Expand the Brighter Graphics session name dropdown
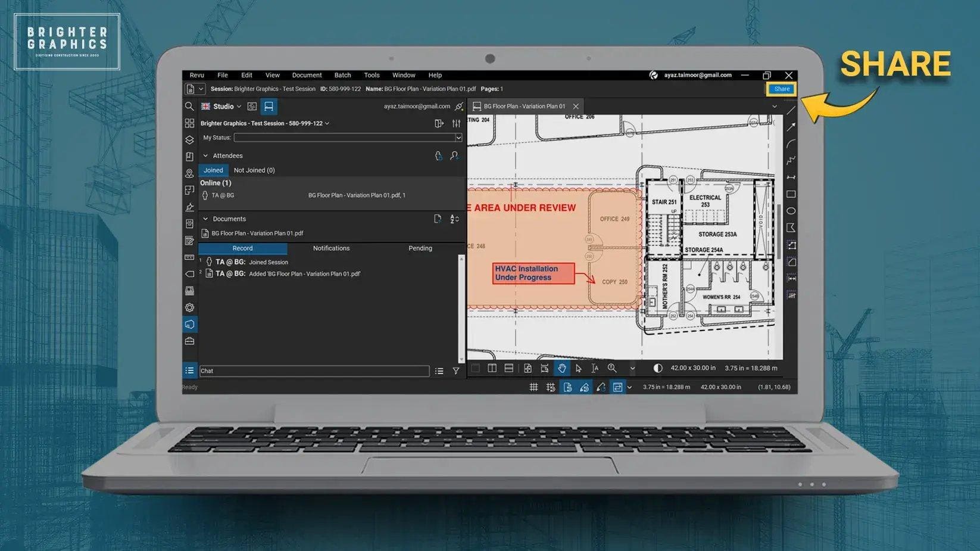This screenshot has height=551, width=980. click(x=327, y=123)
